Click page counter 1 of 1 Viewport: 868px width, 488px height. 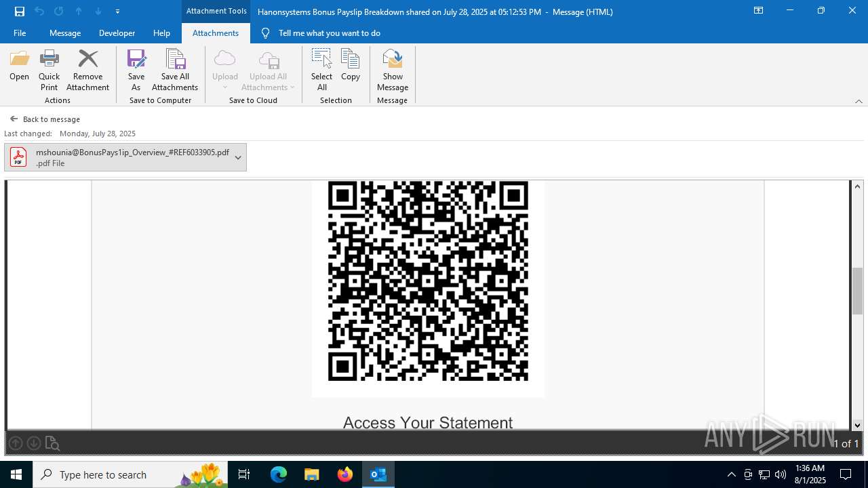coord(846,443)
